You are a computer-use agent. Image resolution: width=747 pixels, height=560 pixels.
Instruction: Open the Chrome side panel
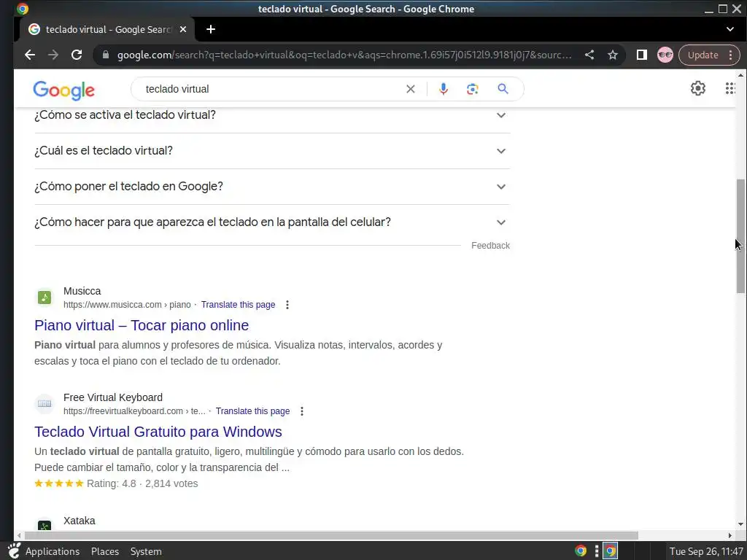(x=642, y=55)
